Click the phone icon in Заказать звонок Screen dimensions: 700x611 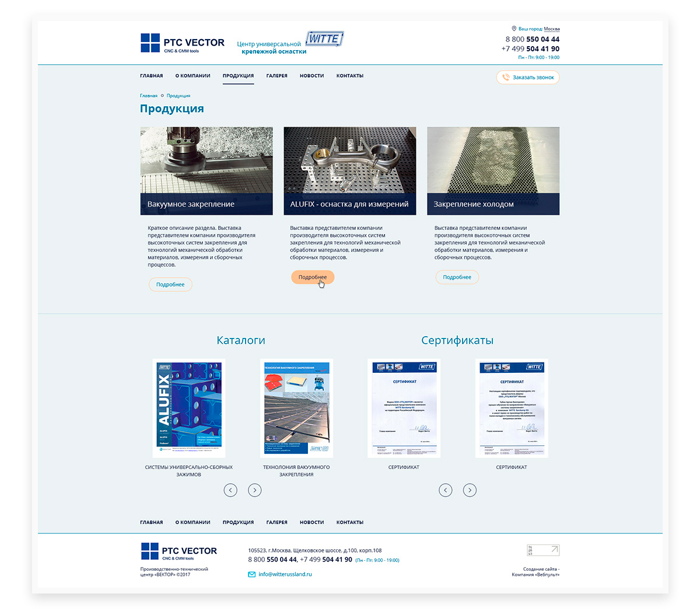506,77
